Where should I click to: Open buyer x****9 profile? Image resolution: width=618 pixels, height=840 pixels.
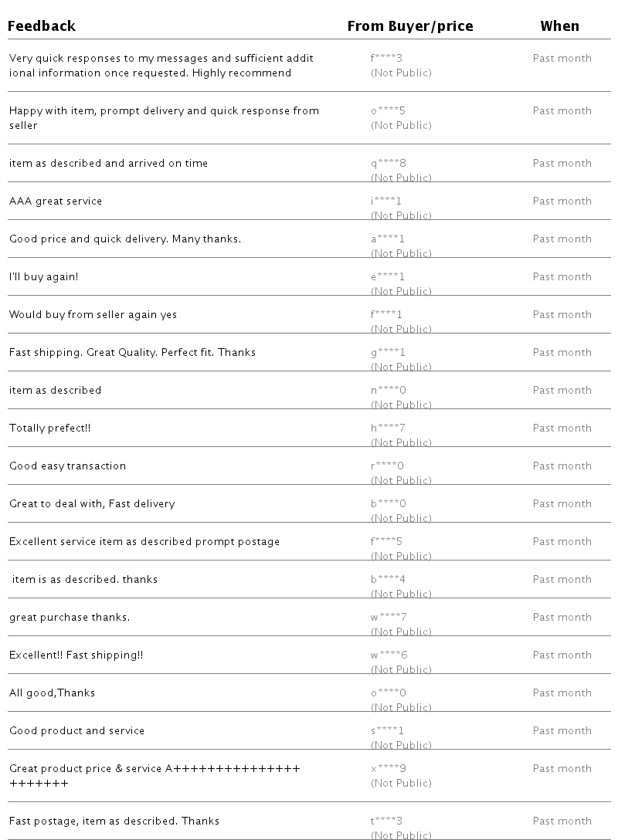point(389,768)
